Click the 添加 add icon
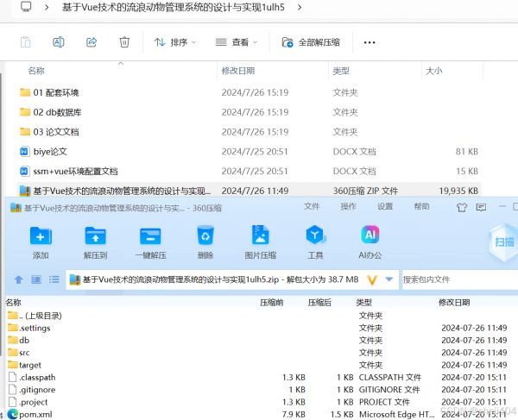 (x=41, y=242)
